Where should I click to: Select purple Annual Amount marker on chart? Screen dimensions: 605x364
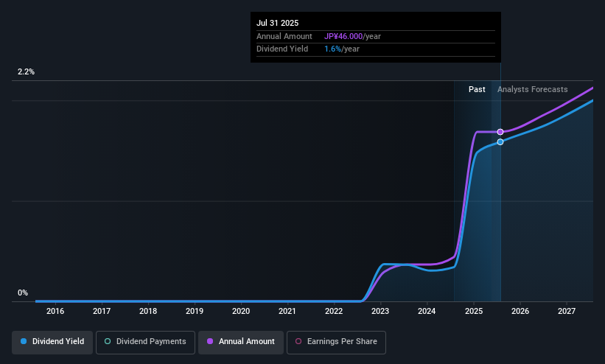point(500,132)
